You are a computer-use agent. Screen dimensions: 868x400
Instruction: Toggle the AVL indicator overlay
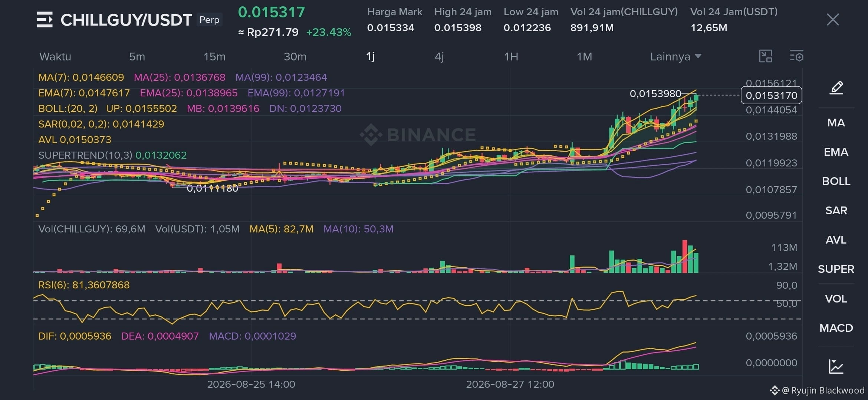pos(836,240)
